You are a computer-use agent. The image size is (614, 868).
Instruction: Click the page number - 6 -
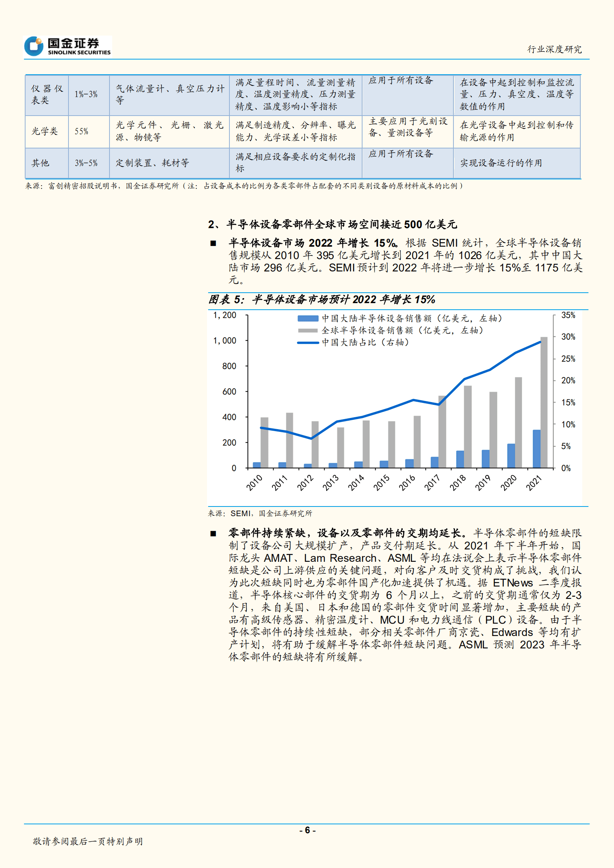(x=308, y=830)
